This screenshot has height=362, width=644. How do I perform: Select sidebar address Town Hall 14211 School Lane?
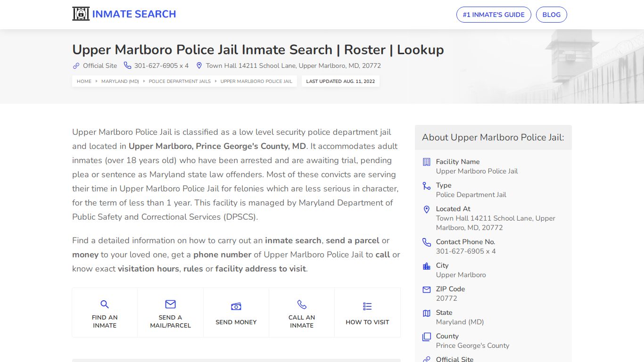495,223
